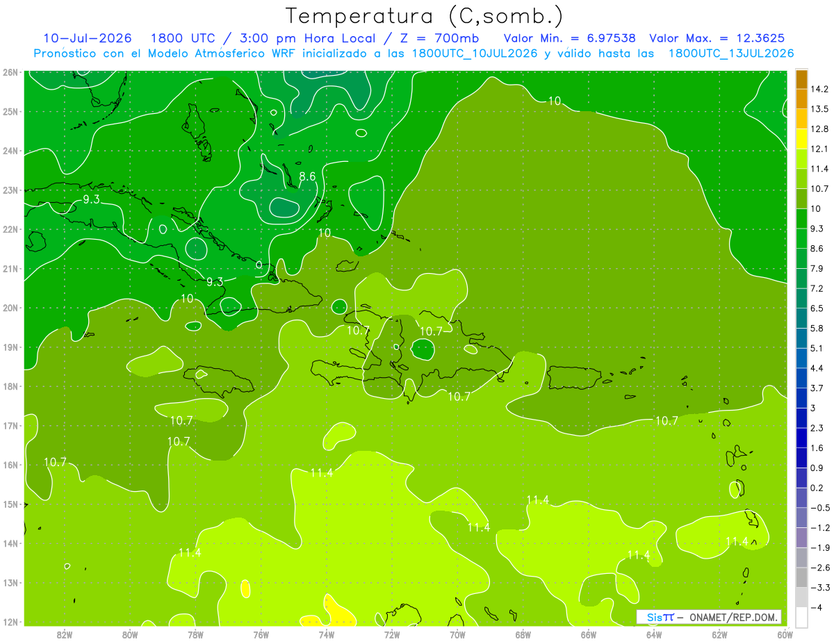Image resolution: width=834 pixels, height=644 pixels.
Task: Click the 72W longitude axis label
Action: 392,634
